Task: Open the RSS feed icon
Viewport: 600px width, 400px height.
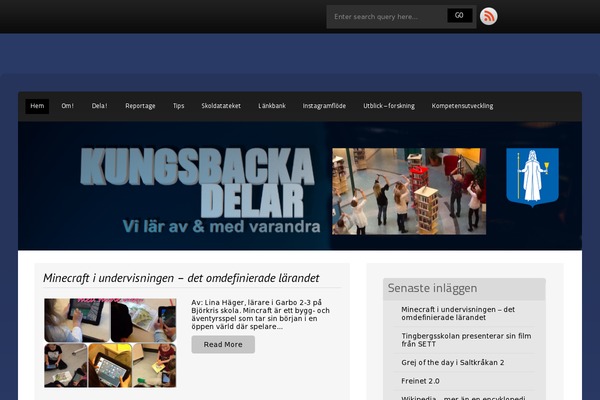Action: pos(489,16)
